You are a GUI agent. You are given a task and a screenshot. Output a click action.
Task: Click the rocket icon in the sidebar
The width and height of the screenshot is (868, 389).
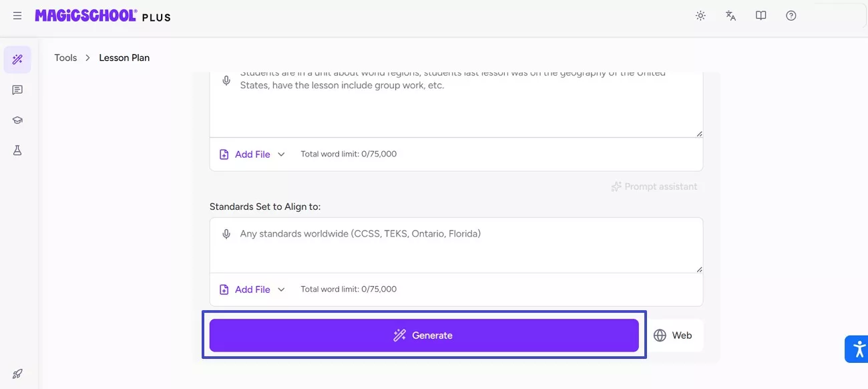[17, 374]
